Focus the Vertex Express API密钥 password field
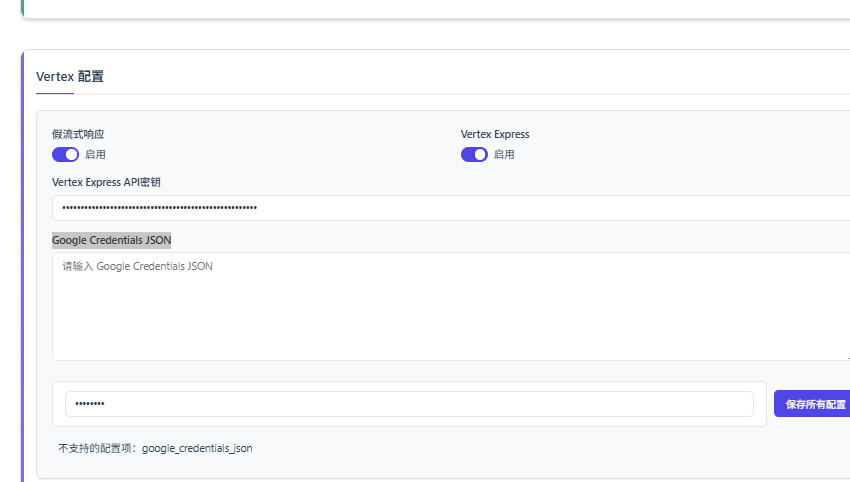The image size is (850, 482). (450, 208)
